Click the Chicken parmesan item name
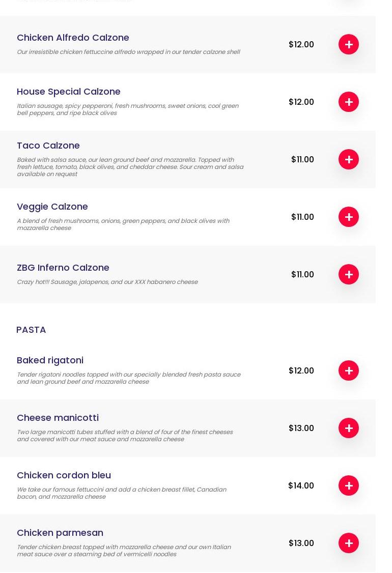The image size is (392, 573). [60, 533]
